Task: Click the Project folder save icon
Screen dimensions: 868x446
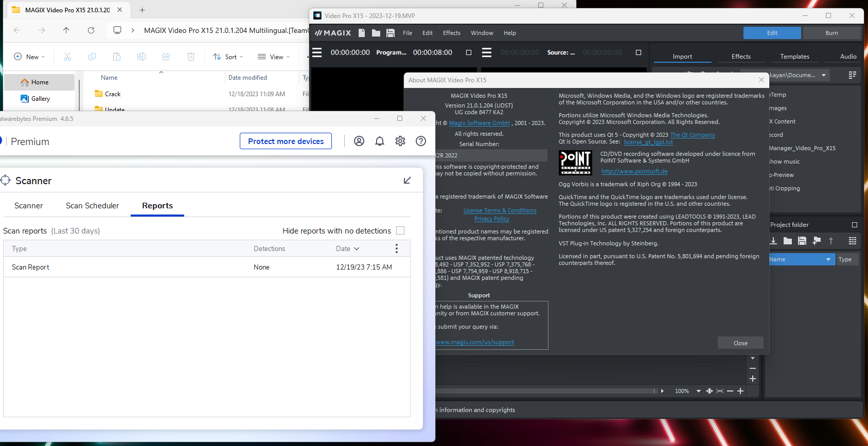Action: click(802, 241)
